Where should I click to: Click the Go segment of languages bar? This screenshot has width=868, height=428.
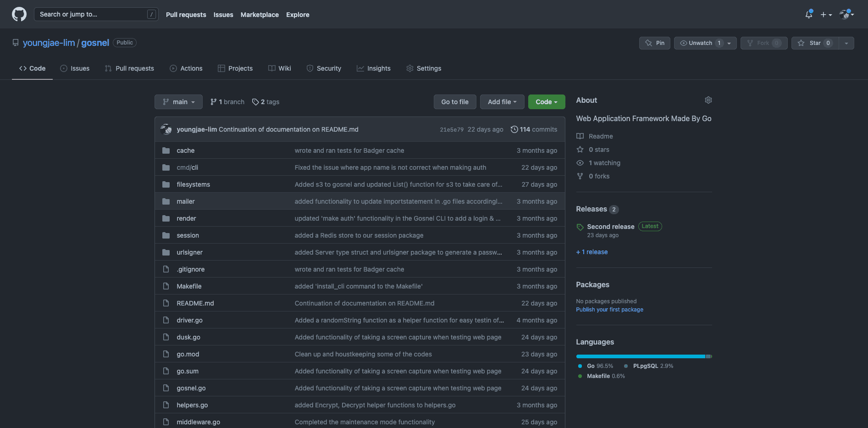tap(641, 356)
